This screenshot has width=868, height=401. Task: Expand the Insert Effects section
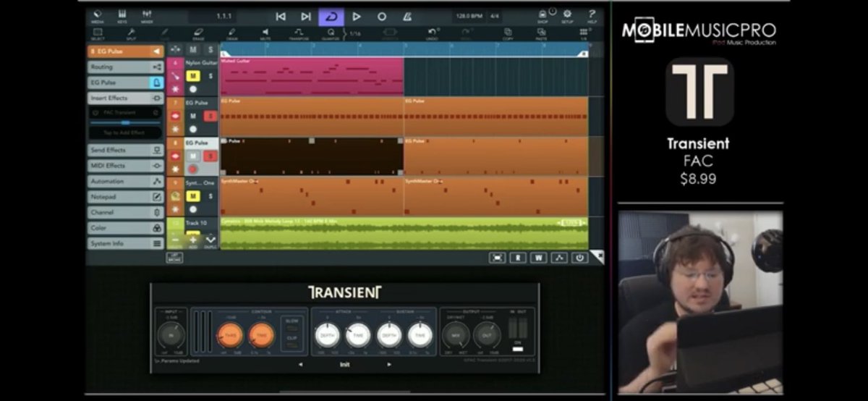pos(126,98)
